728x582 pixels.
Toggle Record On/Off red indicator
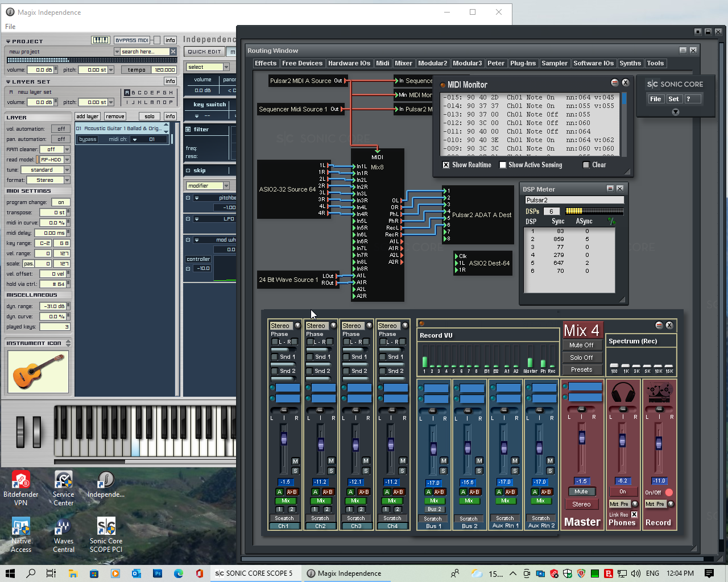click(x=669, y=492)
